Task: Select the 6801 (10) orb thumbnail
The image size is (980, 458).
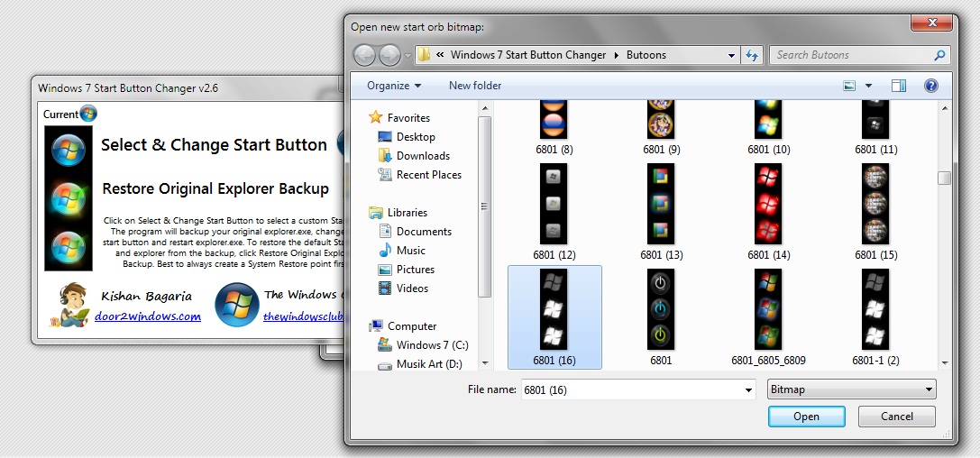Action: pyautogui.click(x=768, y=120)
